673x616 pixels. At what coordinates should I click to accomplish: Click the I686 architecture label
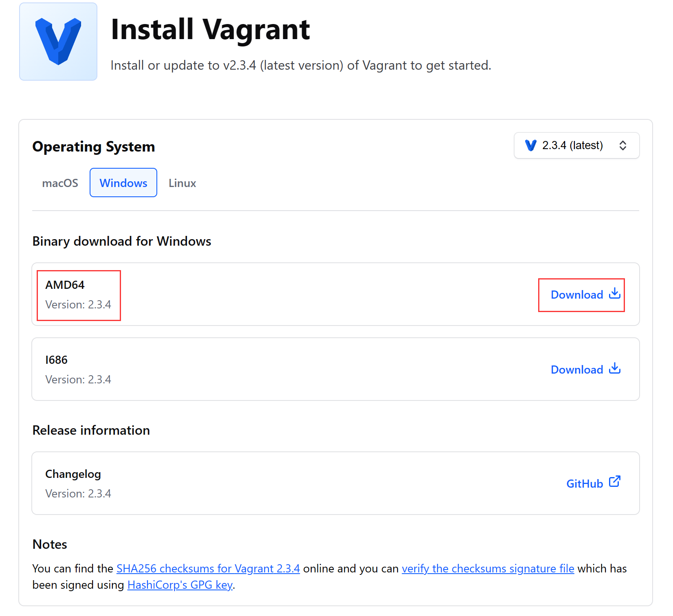[56, 360]
